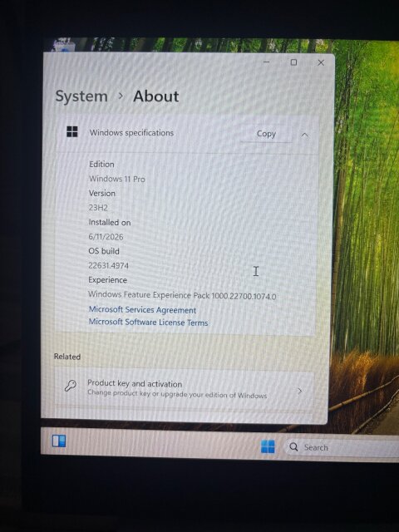Click the 'Edition' label
The image size is (399, 532).
click(101, 165)
